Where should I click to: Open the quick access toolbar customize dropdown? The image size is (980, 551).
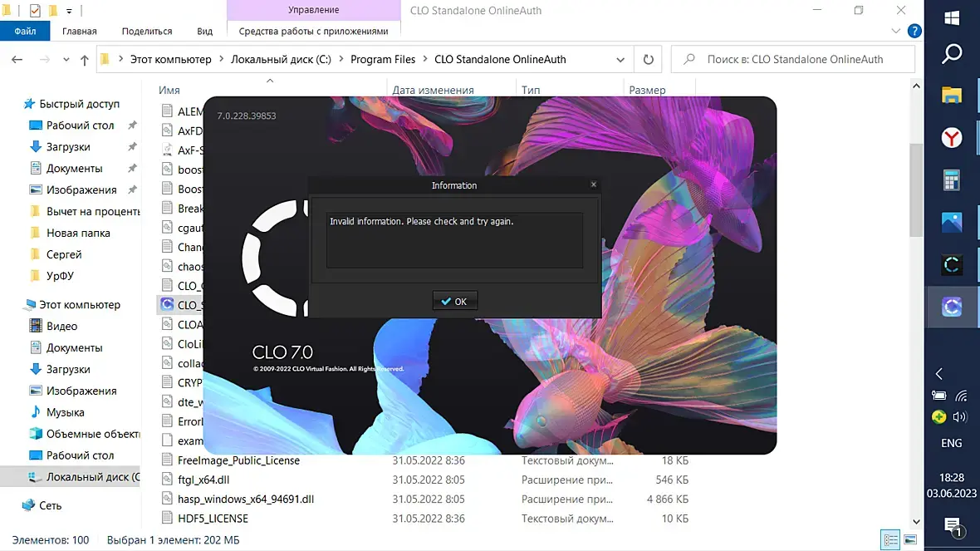[x=70, y=11]
